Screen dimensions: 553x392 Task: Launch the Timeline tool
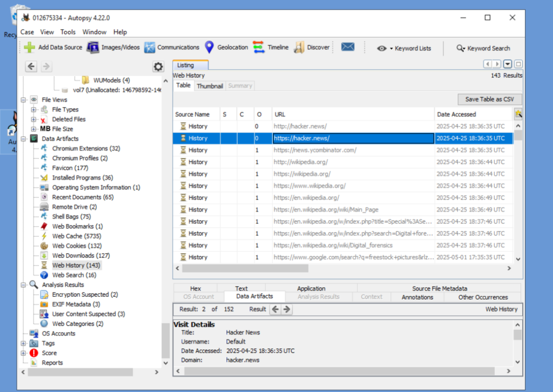coord(271,47)
